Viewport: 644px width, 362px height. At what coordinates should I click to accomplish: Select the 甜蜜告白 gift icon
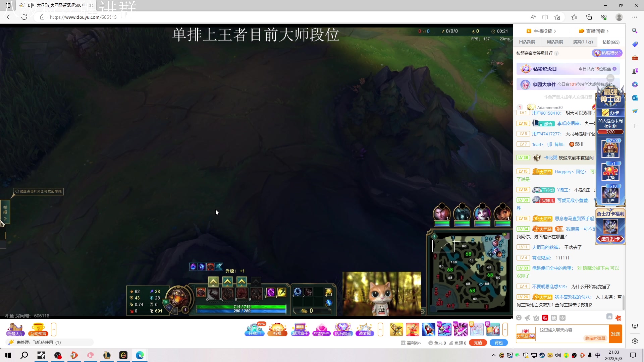point(322,329)
